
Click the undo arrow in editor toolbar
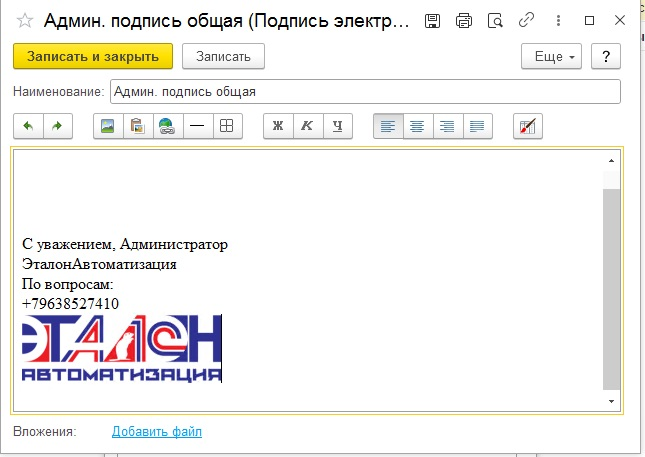click(28, 126)
